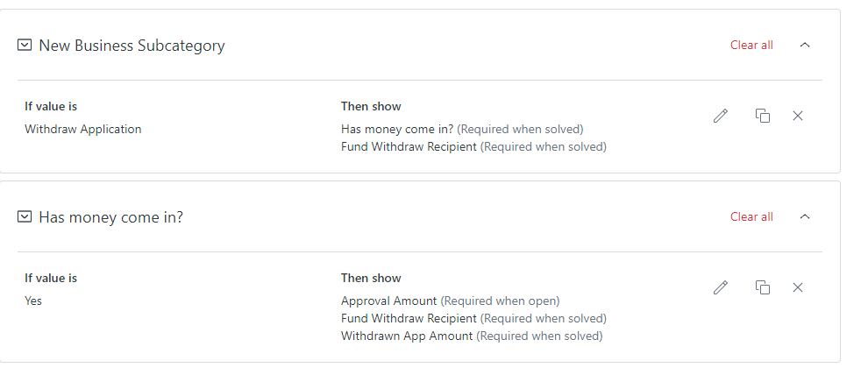Select the New Business Subcategory heading
The image size is (868, 375).
[132, 46]
